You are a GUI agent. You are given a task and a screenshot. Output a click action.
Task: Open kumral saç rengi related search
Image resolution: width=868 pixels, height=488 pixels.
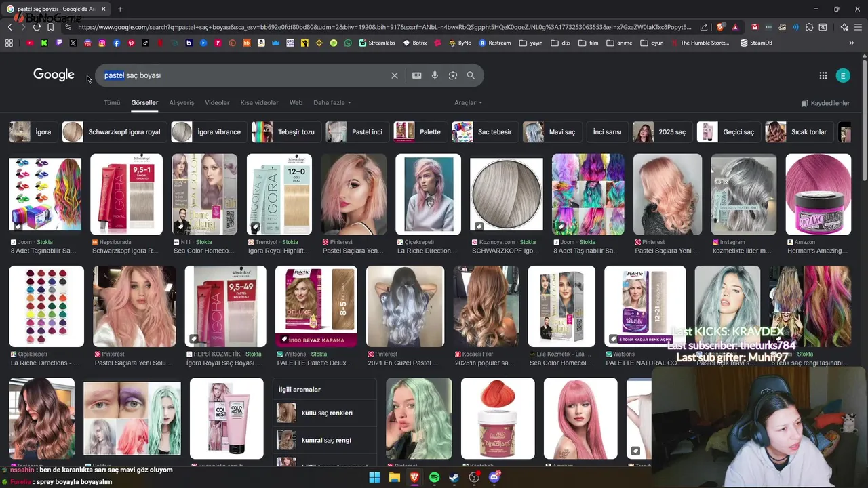click(x=325, y=440)
